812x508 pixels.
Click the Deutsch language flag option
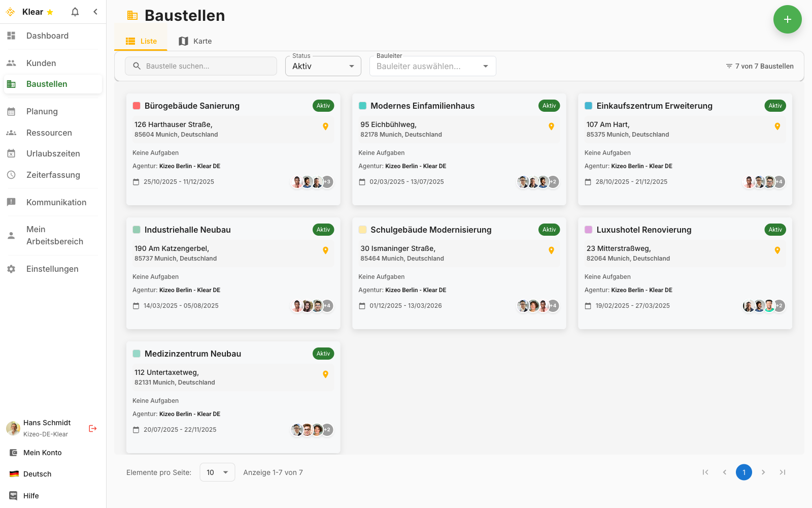pyautogui.click(x=12, y=473)
